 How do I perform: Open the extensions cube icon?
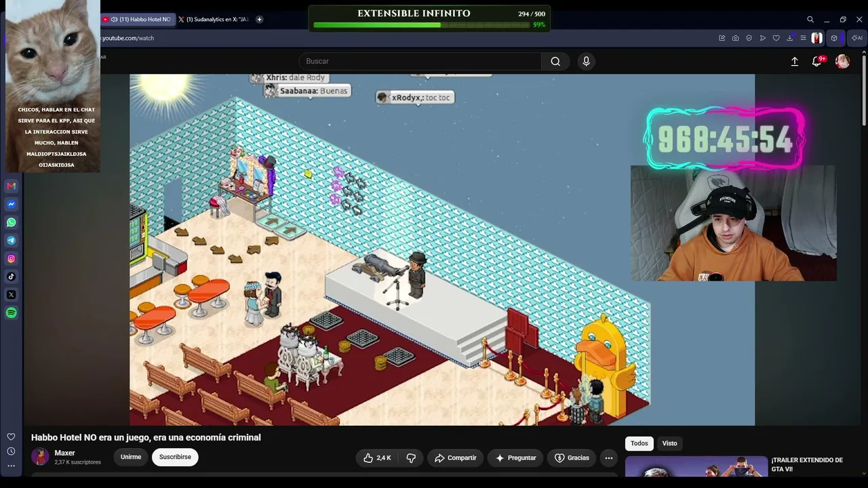click(x=834, y=38)
